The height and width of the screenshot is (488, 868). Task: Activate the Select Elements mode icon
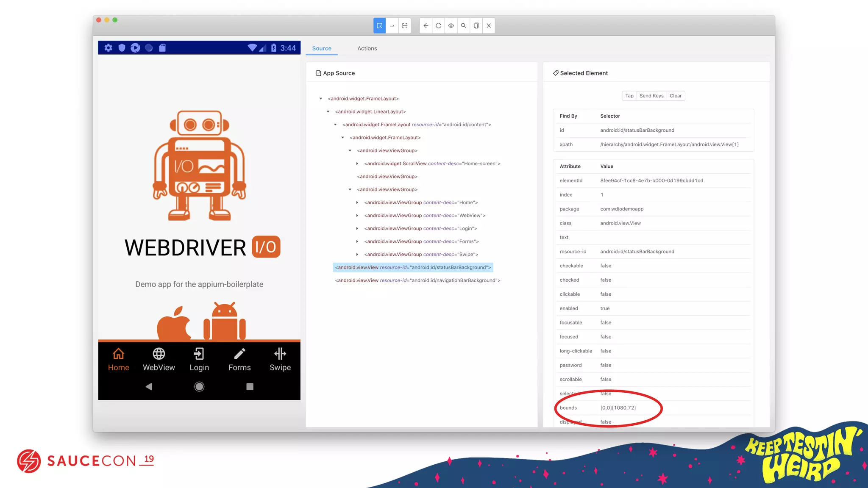click(x=379, y=25)
